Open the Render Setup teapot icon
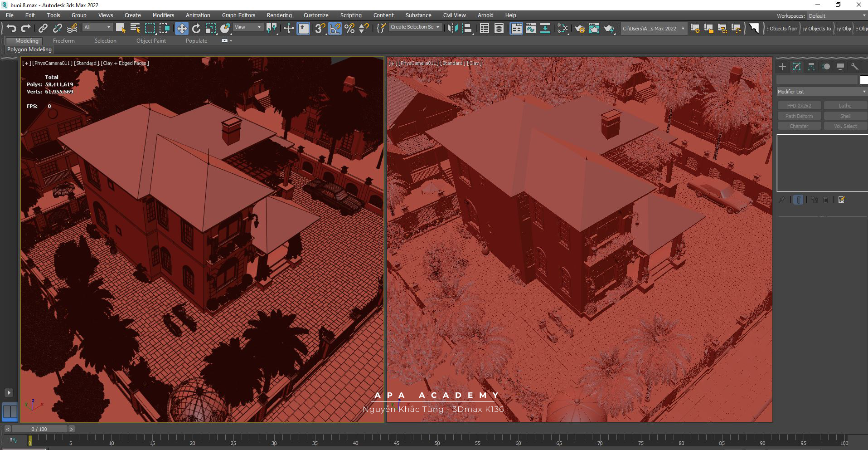The height and width of the screenshot is (450, 868). click(579, 29)
